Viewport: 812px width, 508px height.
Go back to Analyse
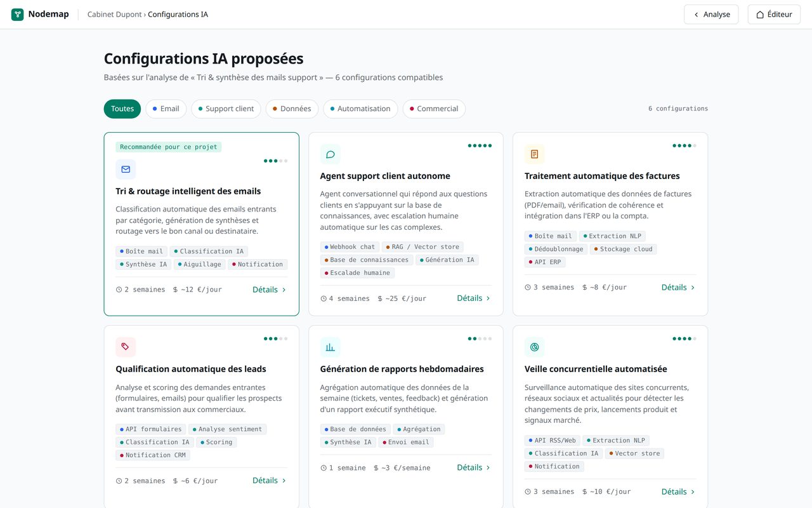click(x=711, y=15)
